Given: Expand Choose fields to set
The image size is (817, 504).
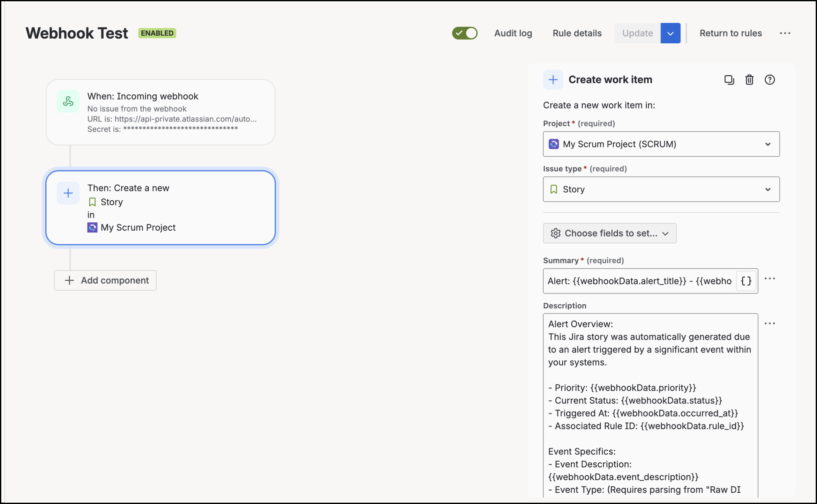Looking at the screenshot, I should pyautogui.click(x=610, y=233).
